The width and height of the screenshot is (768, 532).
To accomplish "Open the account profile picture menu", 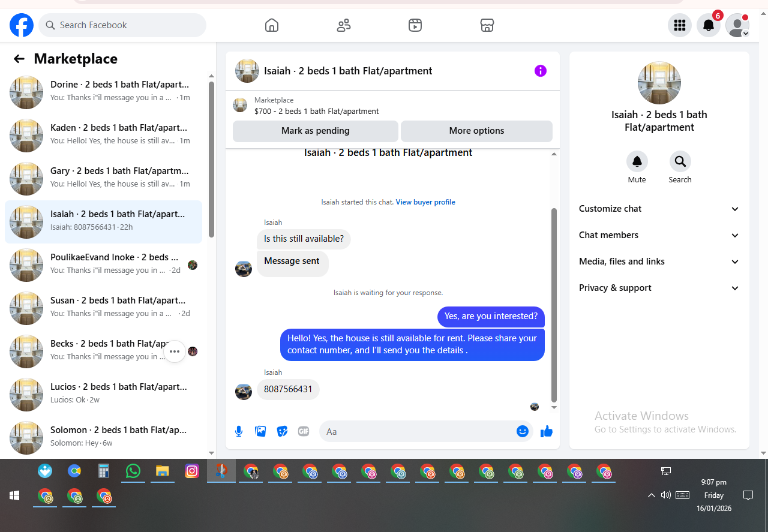I will (737, 25).
